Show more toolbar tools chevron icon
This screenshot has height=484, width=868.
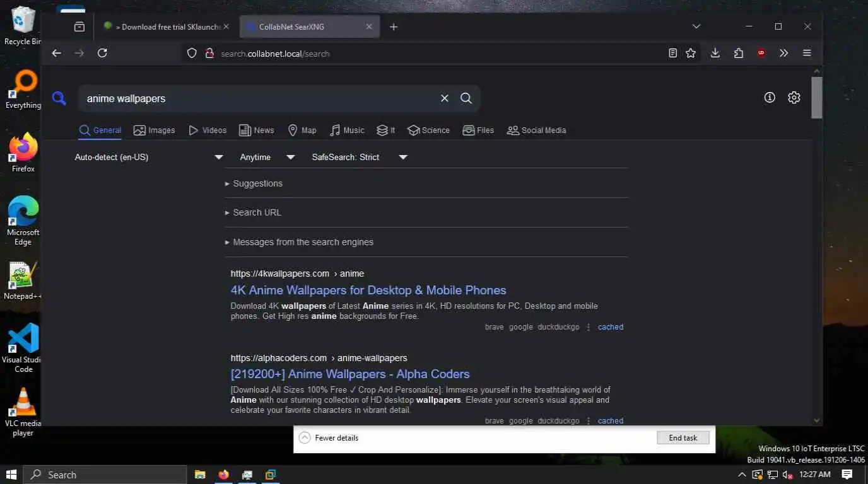(784, 54)
